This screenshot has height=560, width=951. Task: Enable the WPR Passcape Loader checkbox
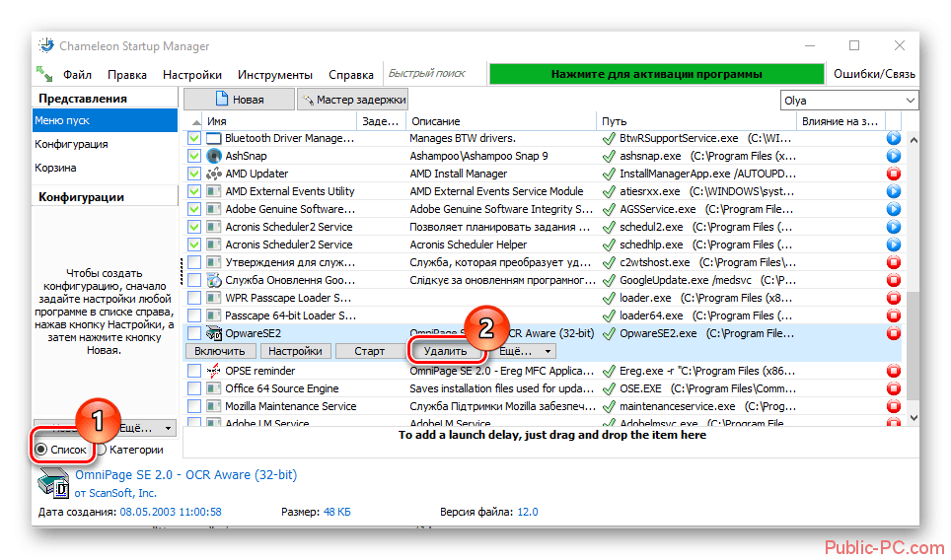(x=194, y=298)
